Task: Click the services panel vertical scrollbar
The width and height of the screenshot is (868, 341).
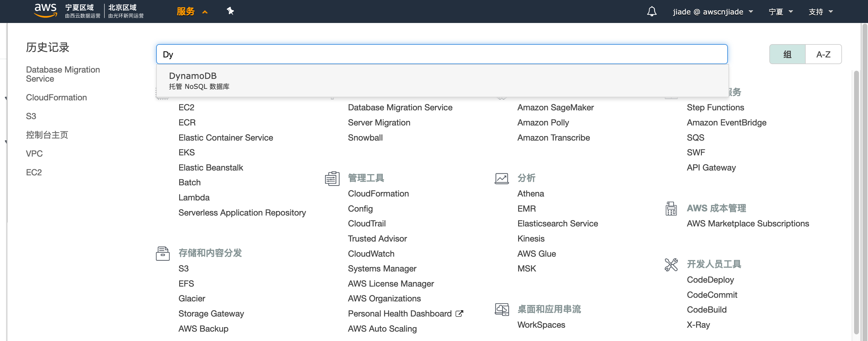Action: pos(856,202)
